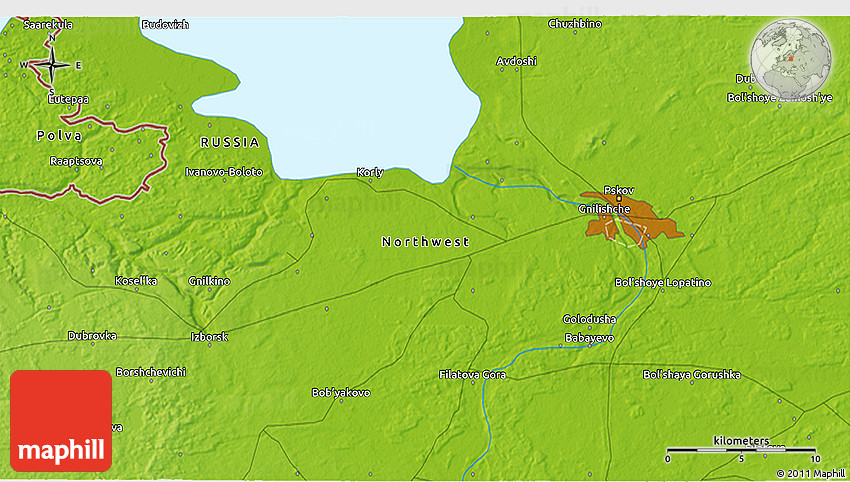Select the Bol'shoye Lopatino label
Image resolution: width=850 pixels, height=482 pixels.
(663, 283)
